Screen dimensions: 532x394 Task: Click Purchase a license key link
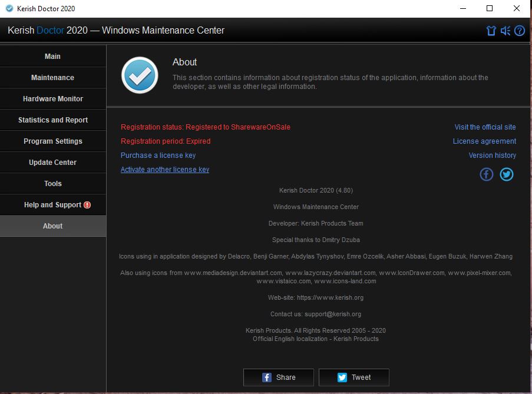tap(158, 155)
